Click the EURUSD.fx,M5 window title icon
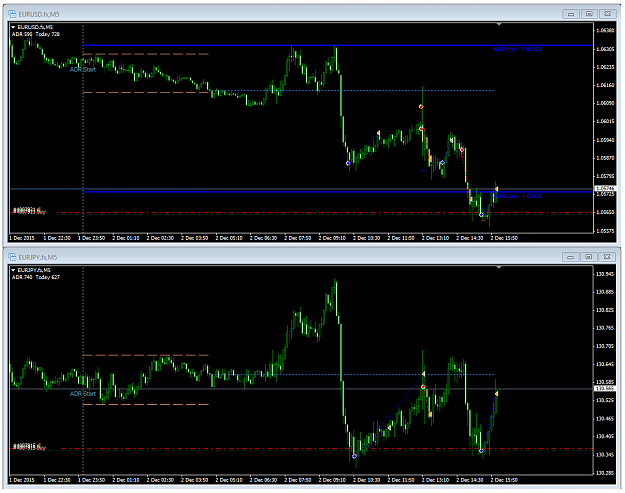Image resolution: width=625 pixels, height=493 pixels. pyautogui.click(x=12, y=14)
